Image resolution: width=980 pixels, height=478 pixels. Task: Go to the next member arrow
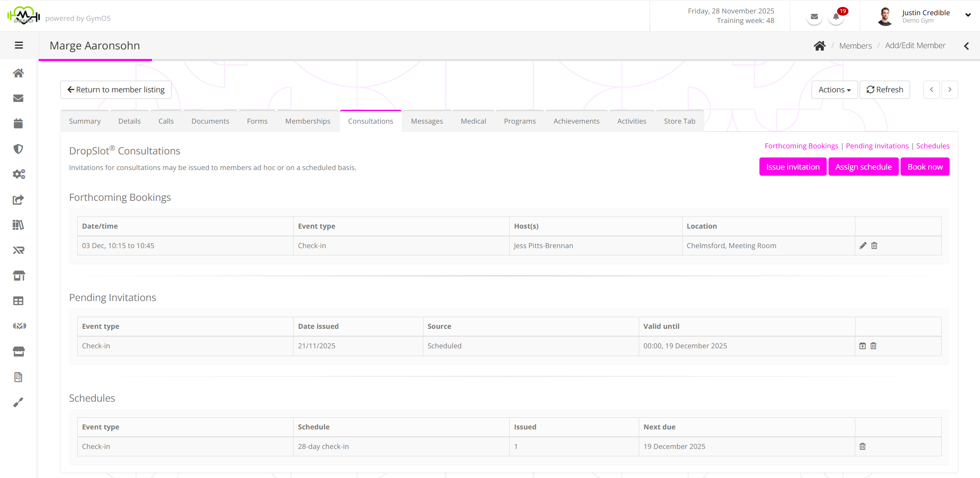click(x=950, y=90)
